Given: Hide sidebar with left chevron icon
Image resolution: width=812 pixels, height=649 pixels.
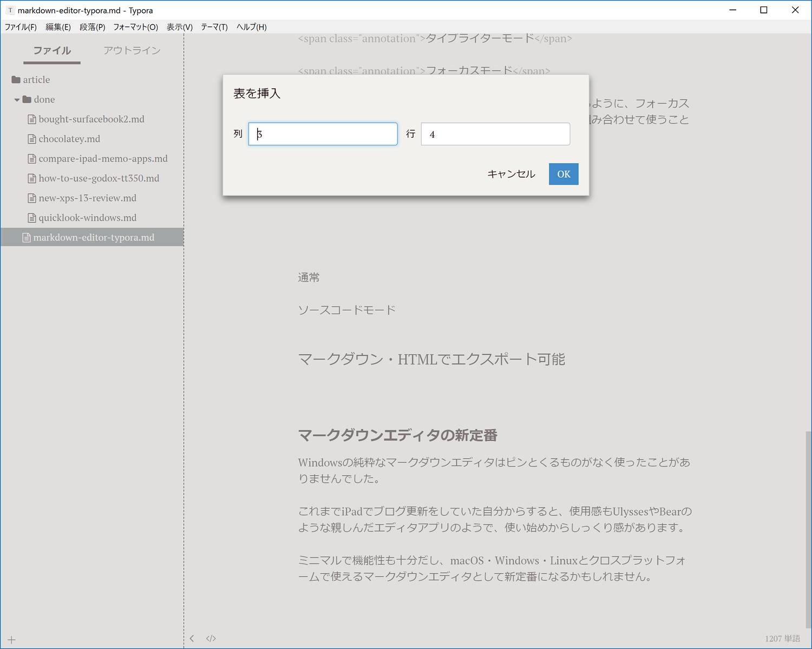Looking at the screenshot, I should click(192, 638).
